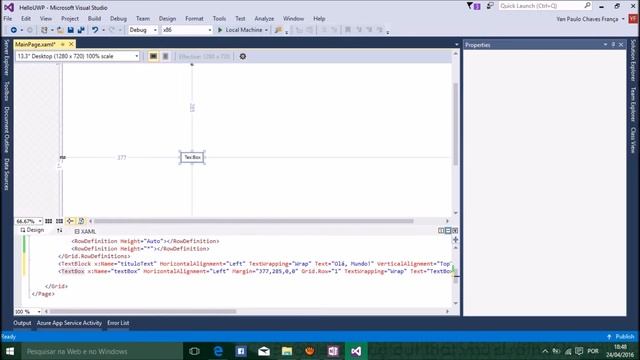
Task: Select the TextBox control on design surface
Action: click(x=192, y=157)
